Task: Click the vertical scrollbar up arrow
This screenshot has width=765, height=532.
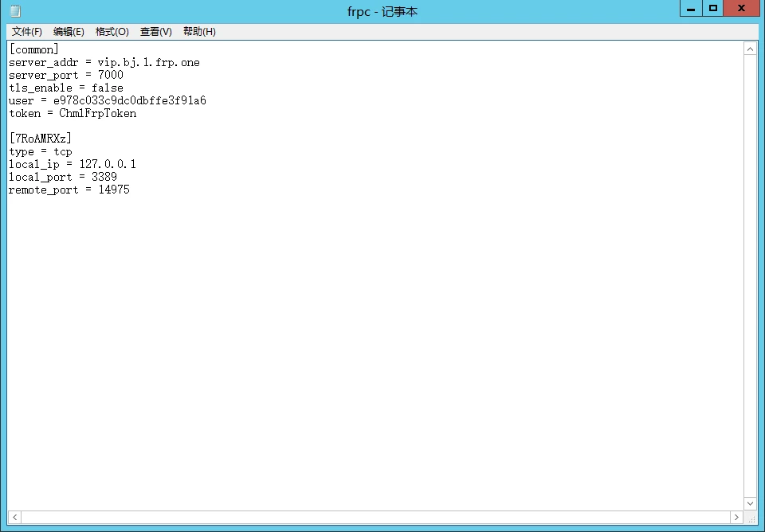Action: point(751,49)
